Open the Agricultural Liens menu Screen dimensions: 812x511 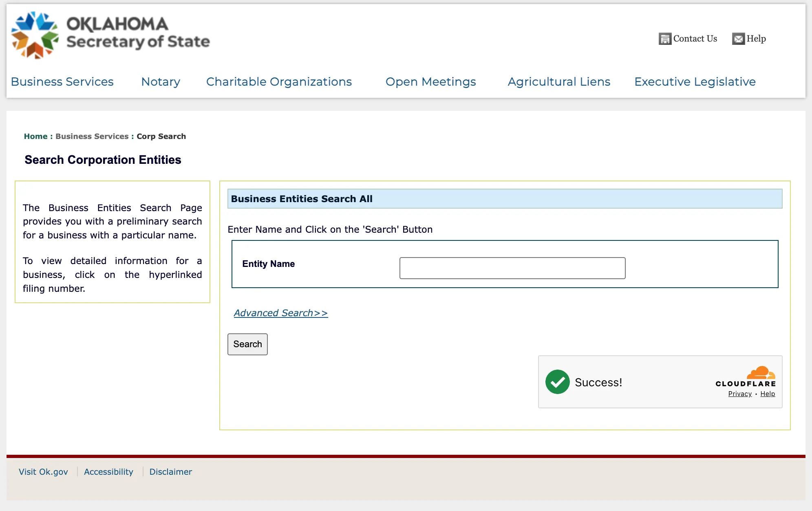(x=559, y=81)
